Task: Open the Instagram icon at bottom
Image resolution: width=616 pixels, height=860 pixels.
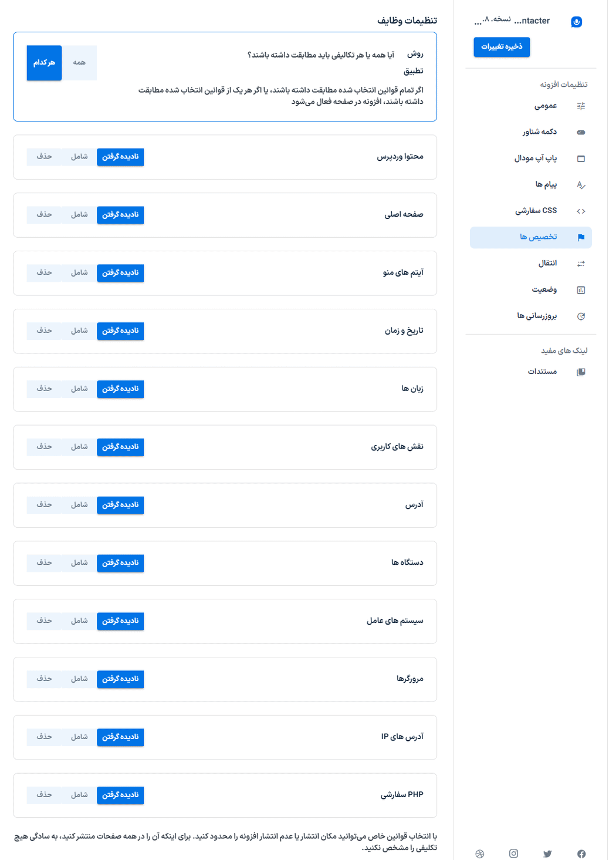Action: [x=513, y=854]
